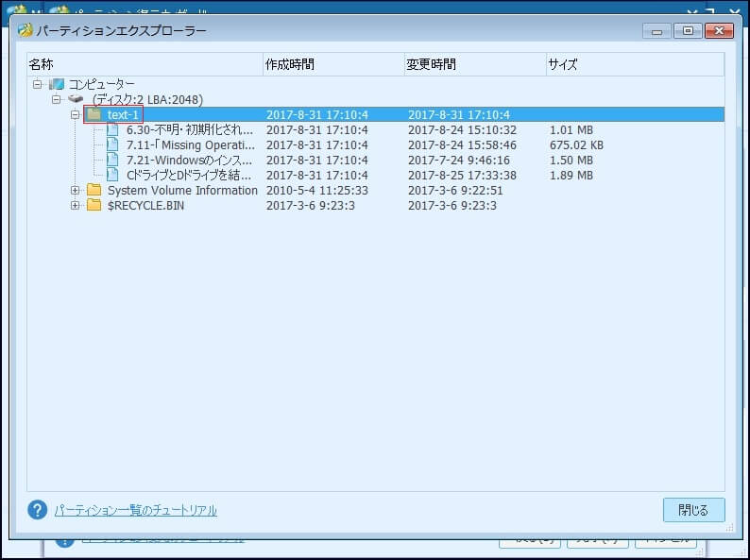
Task: Open the パーティション一覧のチュートリアル link
Action: [135, 510]
